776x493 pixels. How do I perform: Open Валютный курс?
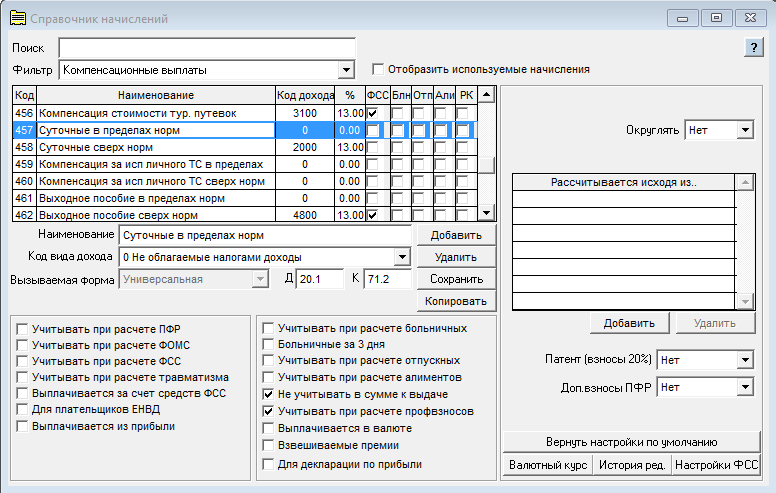[x=548, y=465]
